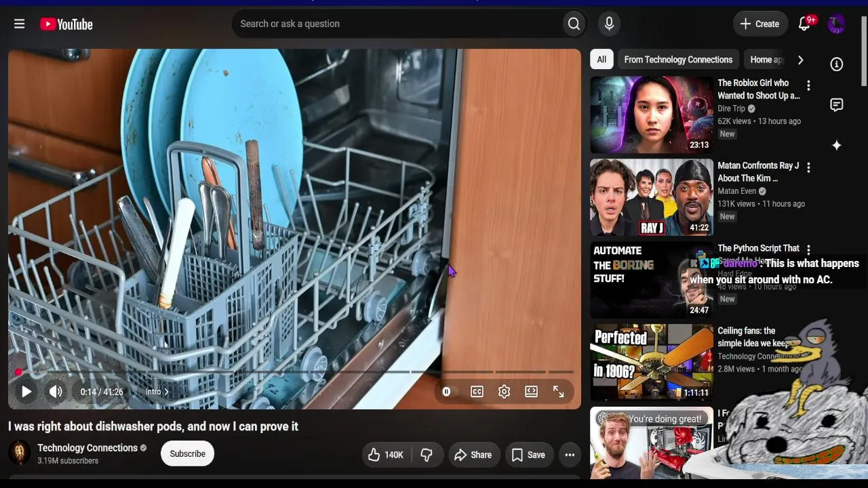Enter fullscreen mode

coord(558,392)
